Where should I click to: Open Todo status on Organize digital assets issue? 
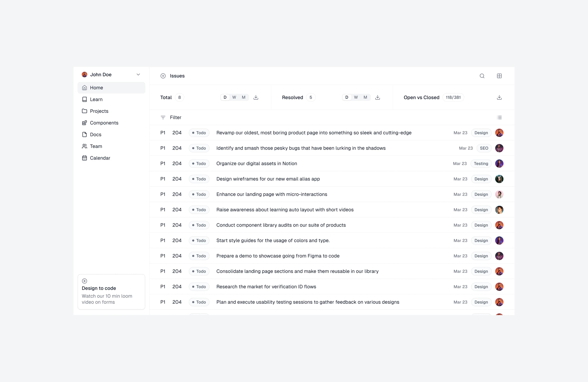click(x=199, y=164)
